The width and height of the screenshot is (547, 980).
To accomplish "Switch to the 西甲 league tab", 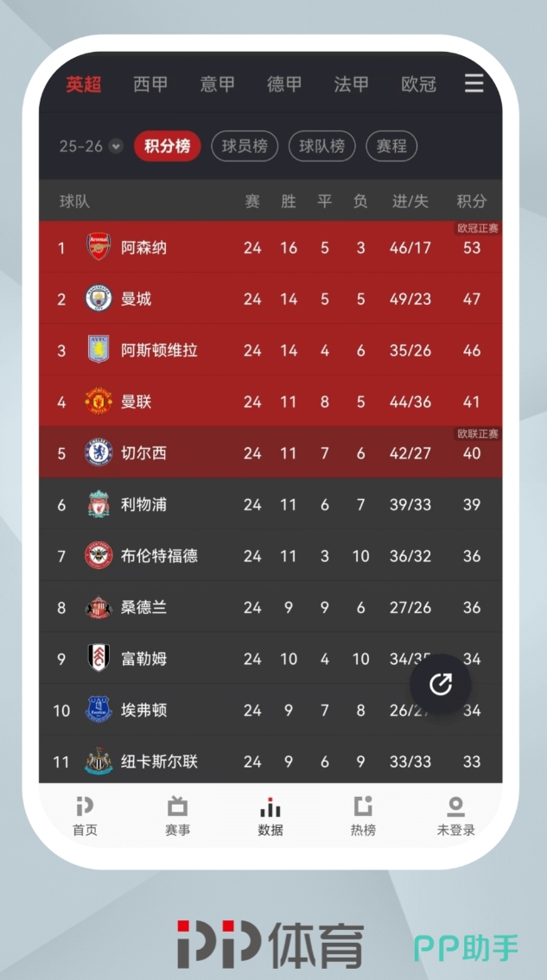I will [150, 85].
